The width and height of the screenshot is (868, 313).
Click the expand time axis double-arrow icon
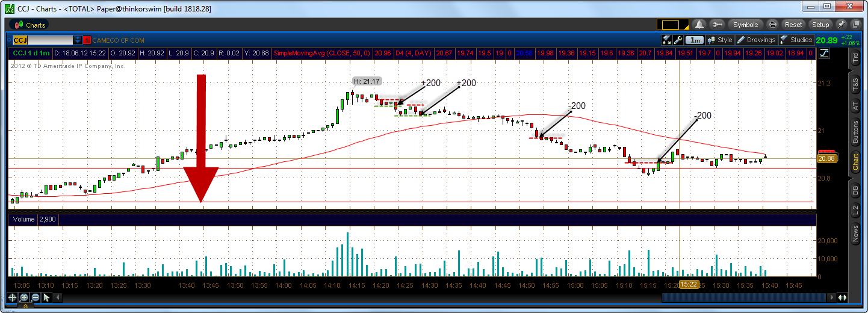point(842,297)
